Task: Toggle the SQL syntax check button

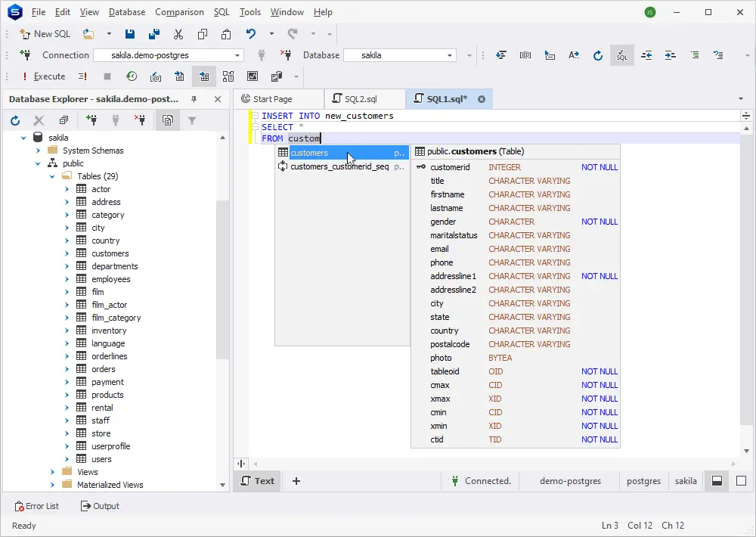Action: point(621,55)
